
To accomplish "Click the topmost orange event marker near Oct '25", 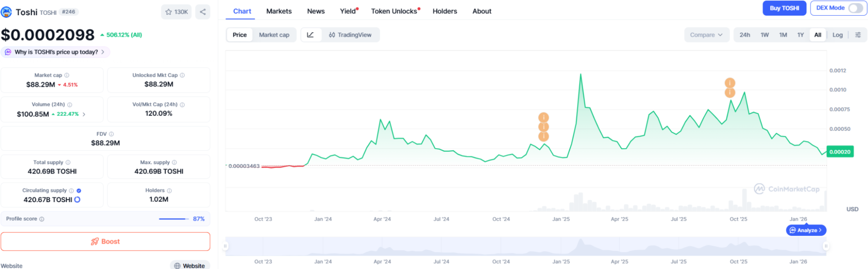I will click(x=730, y=83).
